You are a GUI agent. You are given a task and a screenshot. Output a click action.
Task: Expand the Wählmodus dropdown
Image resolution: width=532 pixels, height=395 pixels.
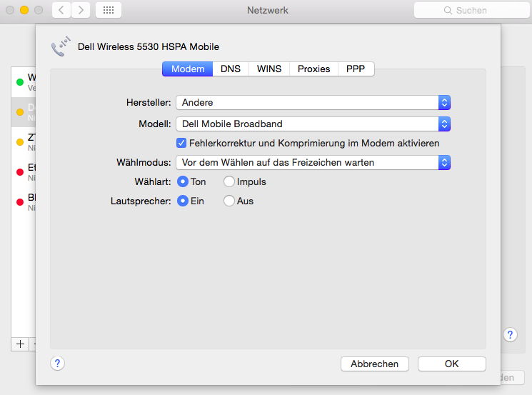point(313,162)
